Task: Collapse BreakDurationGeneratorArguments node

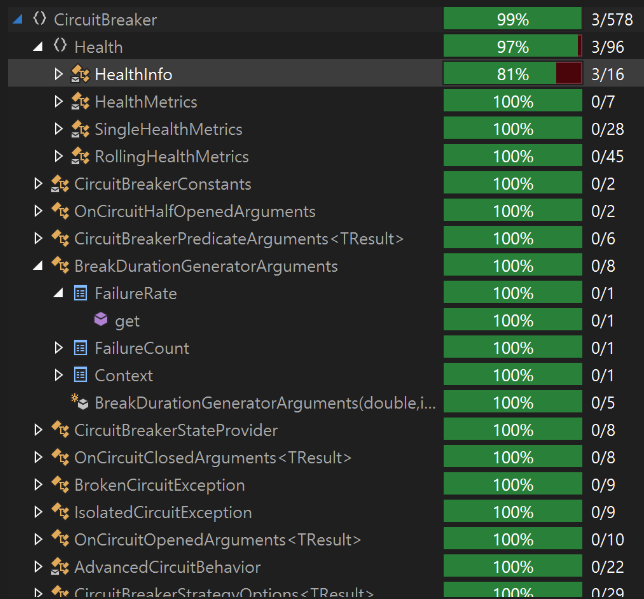Action: click(38, 266)
